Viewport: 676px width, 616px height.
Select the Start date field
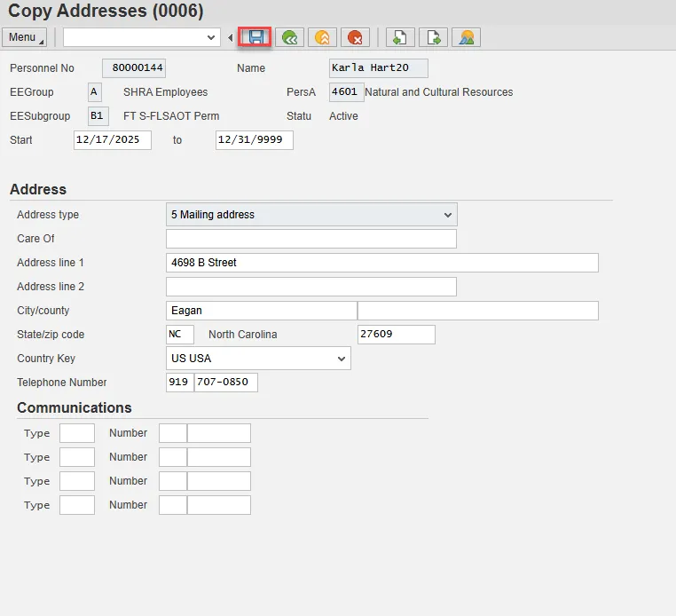point(113,140)
